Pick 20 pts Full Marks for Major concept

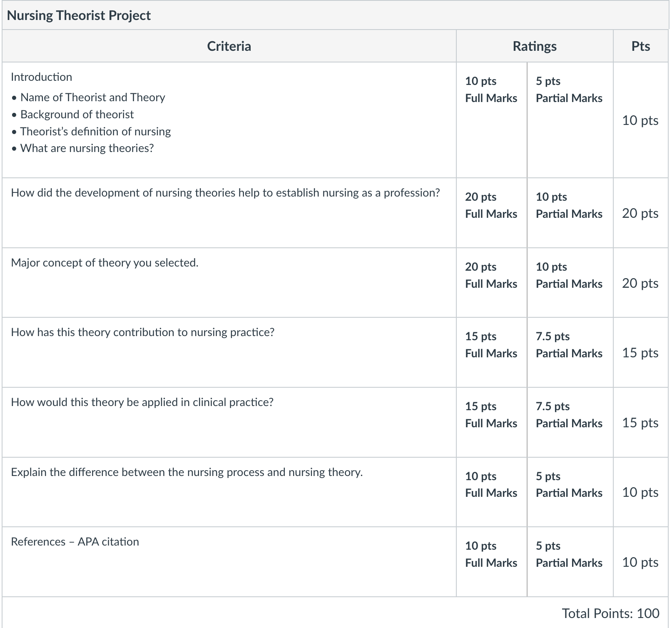491,283
